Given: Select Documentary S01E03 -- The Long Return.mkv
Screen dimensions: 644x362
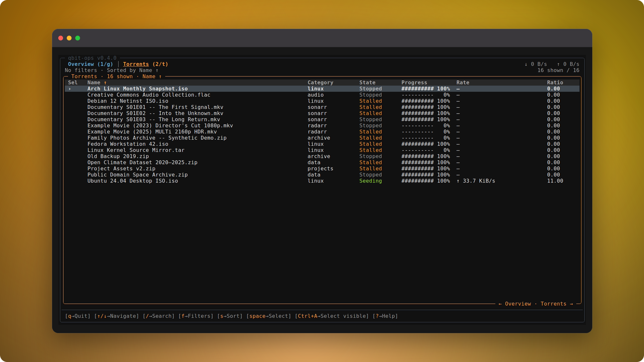Looking at the screenshot, I should 322,119.
